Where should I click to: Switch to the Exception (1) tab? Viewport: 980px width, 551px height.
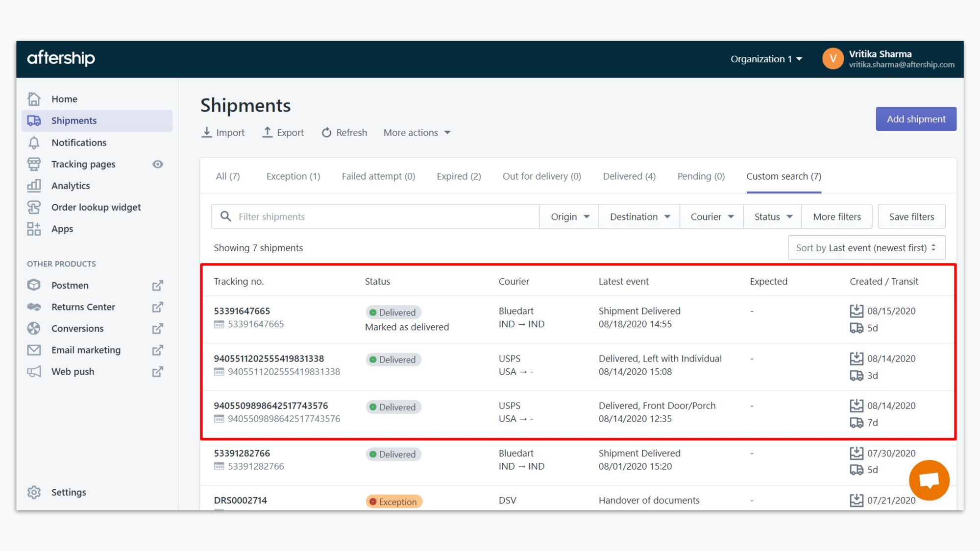(293, 176)
